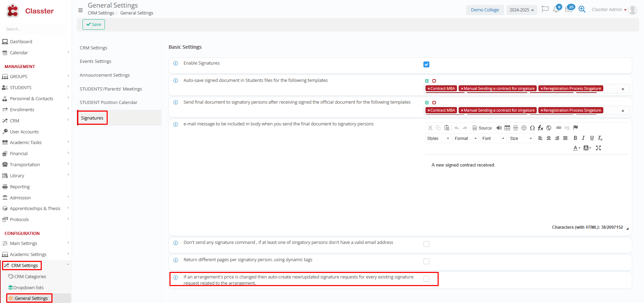644x303 pixels.
Task: Click the Demo College button
Action: tap(485, 10)
